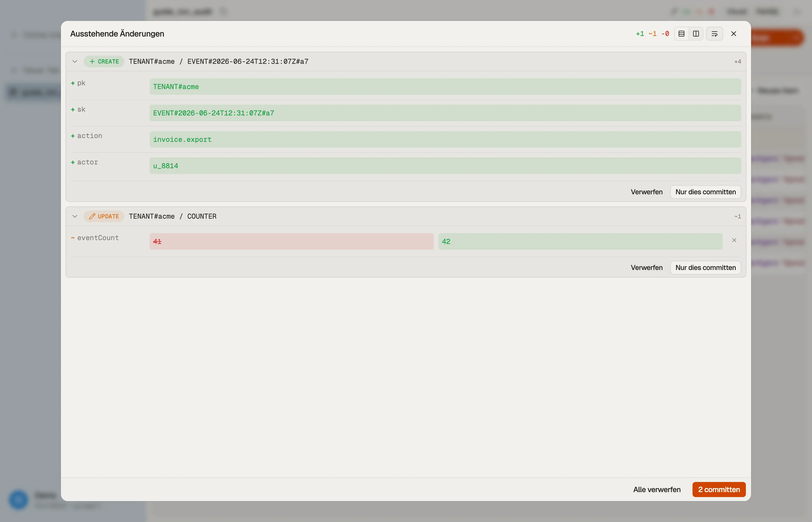Click the orange UPDATE badge

[x=104, y=216]
